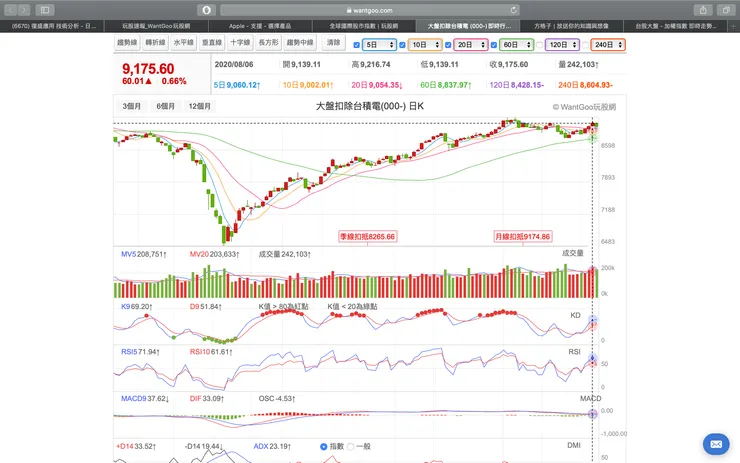Clear drawings with the 清除 button
The width and height of the screenshot is (740, 463).
[x=333, y=42]
